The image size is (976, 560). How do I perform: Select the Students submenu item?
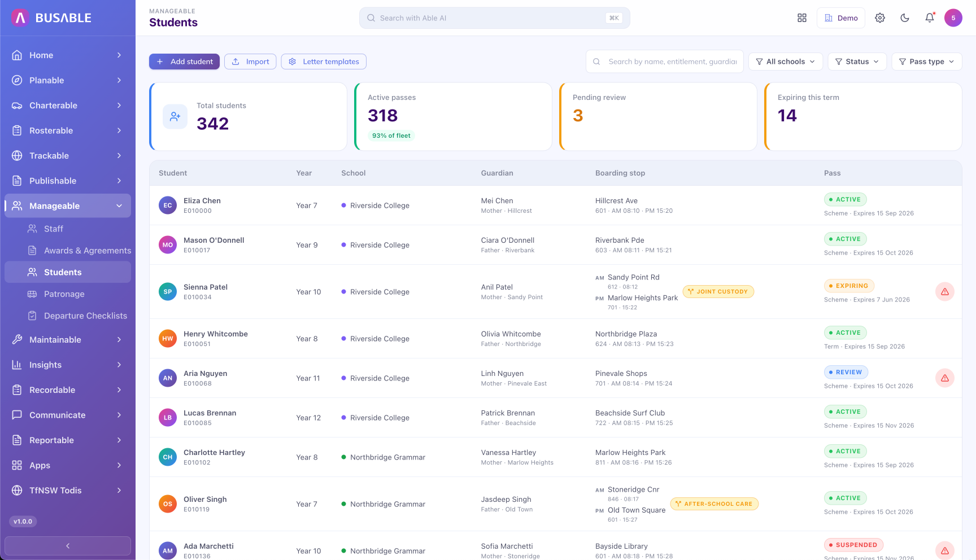click(68, 272)
